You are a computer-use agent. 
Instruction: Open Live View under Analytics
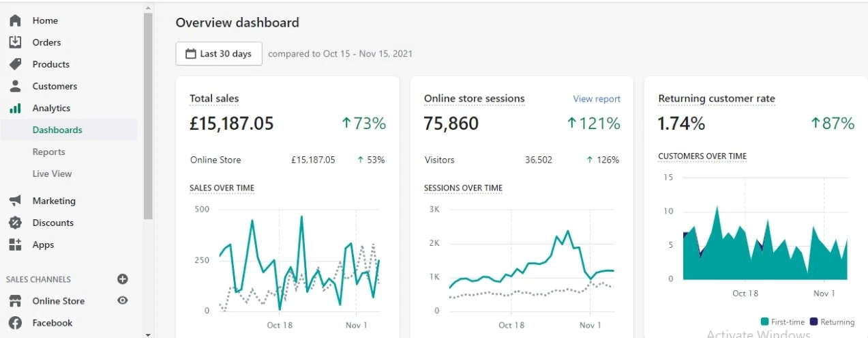(52, 173)
